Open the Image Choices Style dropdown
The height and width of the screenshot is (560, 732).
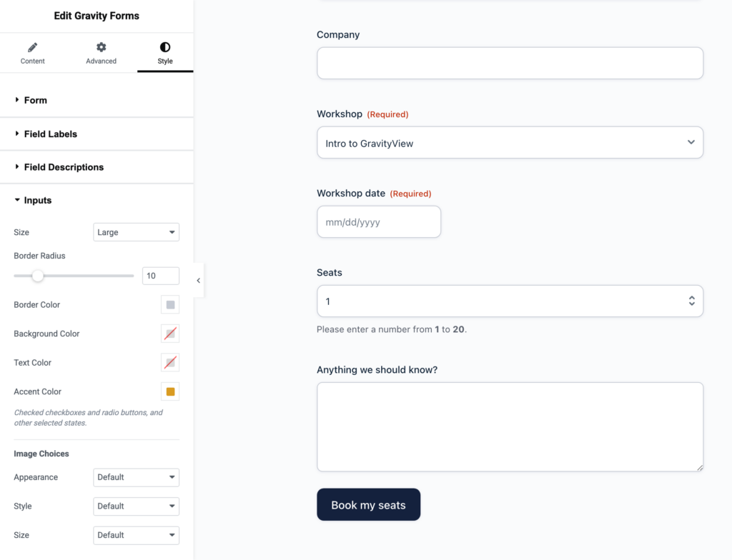point(137,506)
